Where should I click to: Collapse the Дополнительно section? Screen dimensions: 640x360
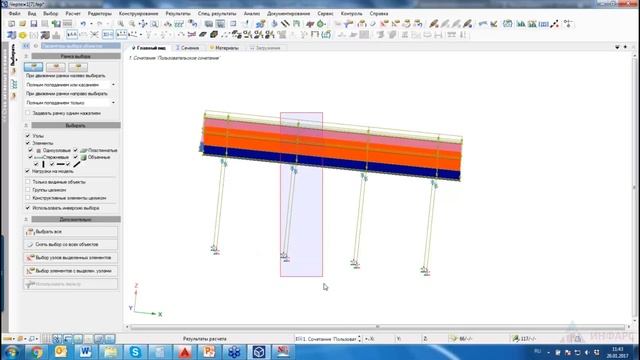26,219
